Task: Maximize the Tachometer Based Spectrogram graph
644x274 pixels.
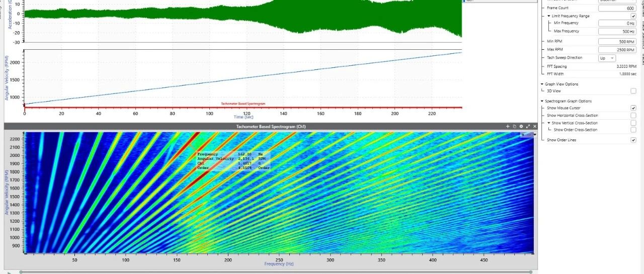Action: (x=528, y=126)
